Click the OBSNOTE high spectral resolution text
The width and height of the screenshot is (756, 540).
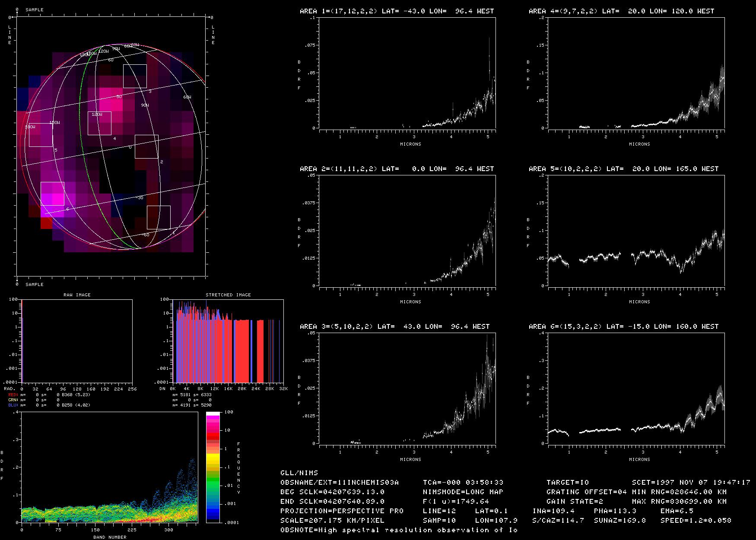click(399, 530)
